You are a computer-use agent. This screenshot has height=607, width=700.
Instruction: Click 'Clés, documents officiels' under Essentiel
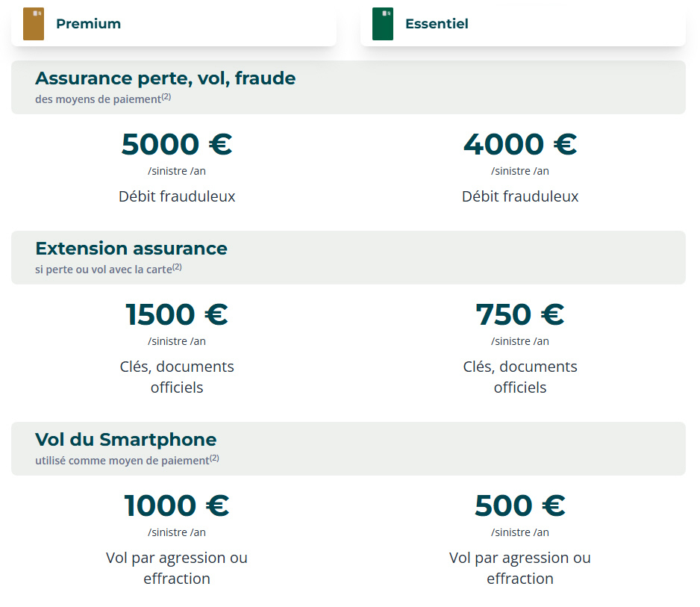click(520, 377)
